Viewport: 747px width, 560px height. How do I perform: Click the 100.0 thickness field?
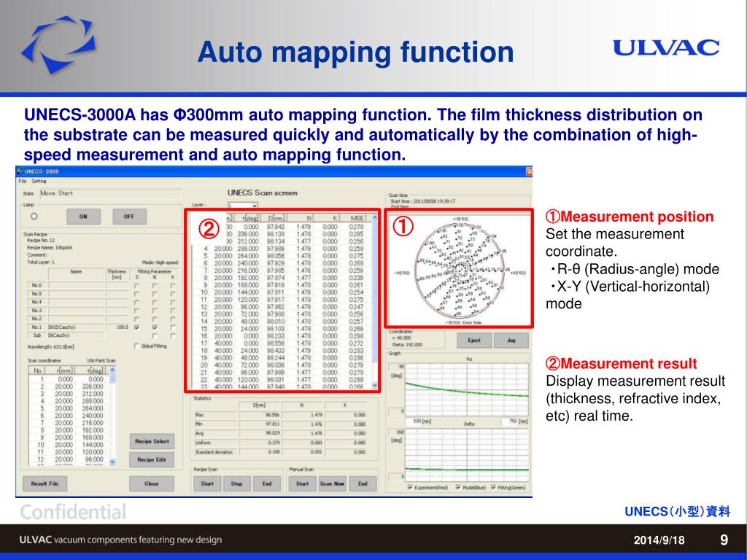click(x=117, y=327)
